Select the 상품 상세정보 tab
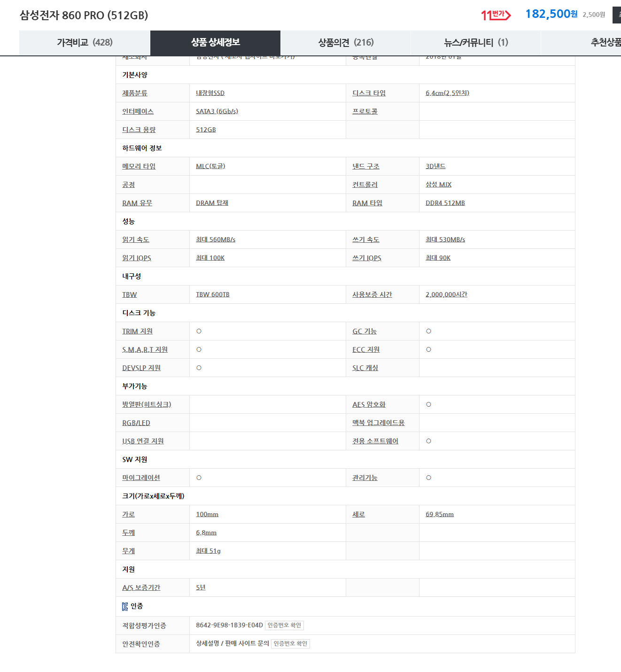Viewport: 621px width, 672px height. [215, 43]
